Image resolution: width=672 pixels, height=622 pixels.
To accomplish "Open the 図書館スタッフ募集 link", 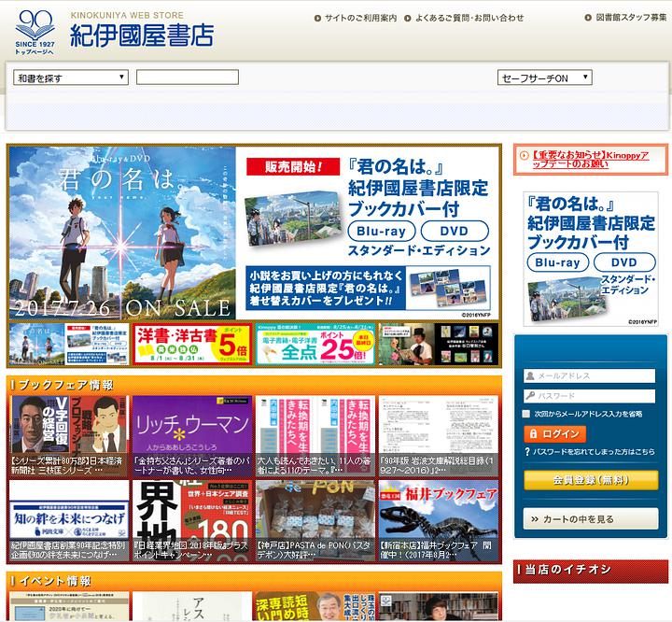I will [x=632, y=18].
